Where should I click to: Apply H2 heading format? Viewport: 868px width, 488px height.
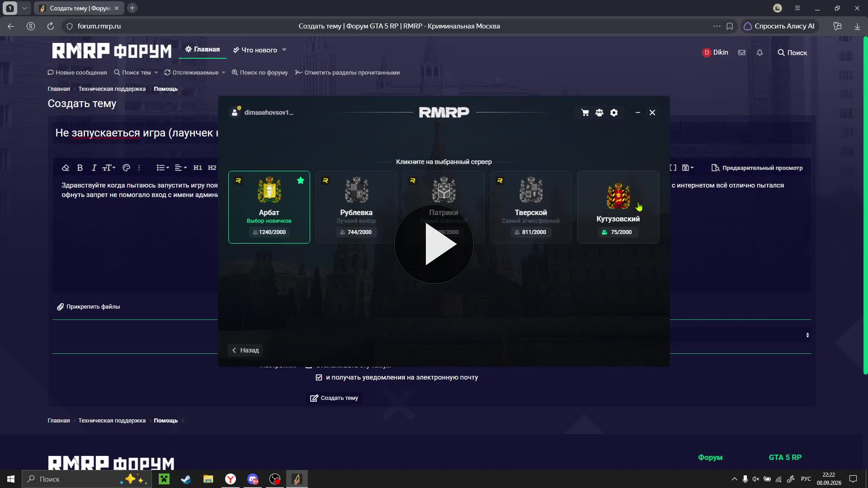pyautogui.click(x=212, y=168)
